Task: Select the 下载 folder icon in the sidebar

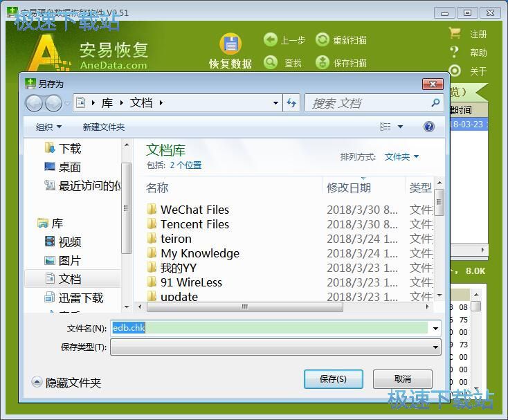Action: click(50, 147)
